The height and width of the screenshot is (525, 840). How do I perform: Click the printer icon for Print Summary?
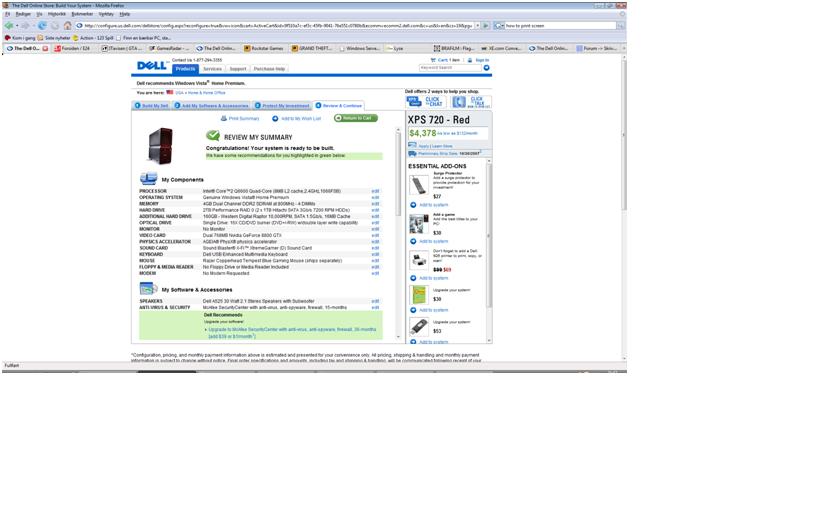pyautogui.click(x=224, y=118)
